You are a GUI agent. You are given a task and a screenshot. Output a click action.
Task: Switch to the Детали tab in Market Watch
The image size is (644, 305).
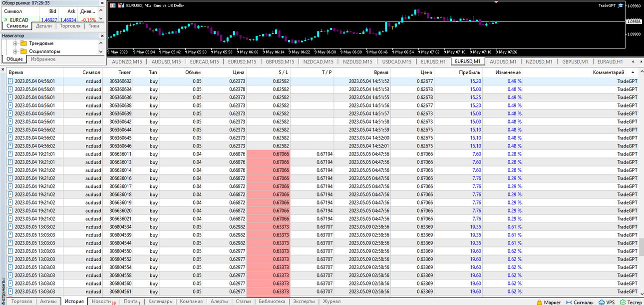(44, 26)
